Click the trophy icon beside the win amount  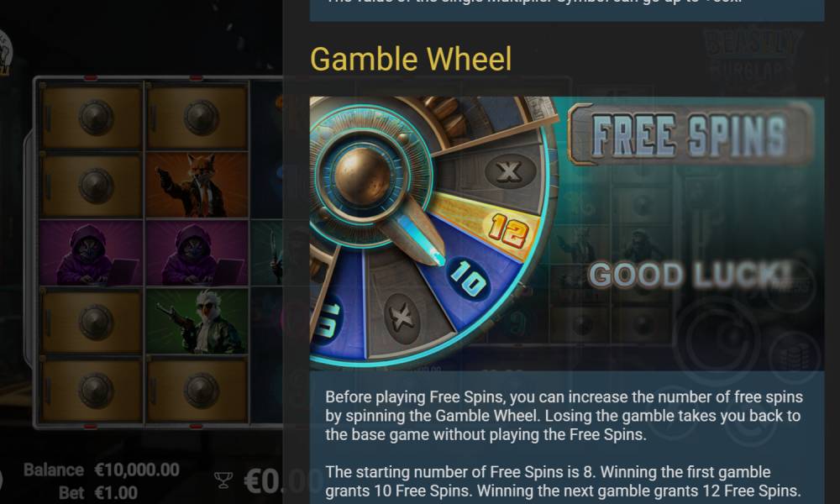click(x=223, y=480)
